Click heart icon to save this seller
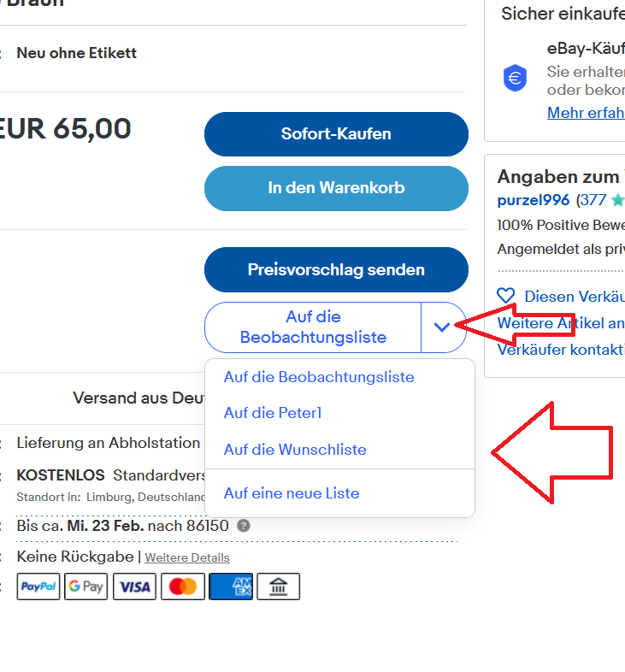The width and height of the screenshot is (625, 672). coord(506,296)
